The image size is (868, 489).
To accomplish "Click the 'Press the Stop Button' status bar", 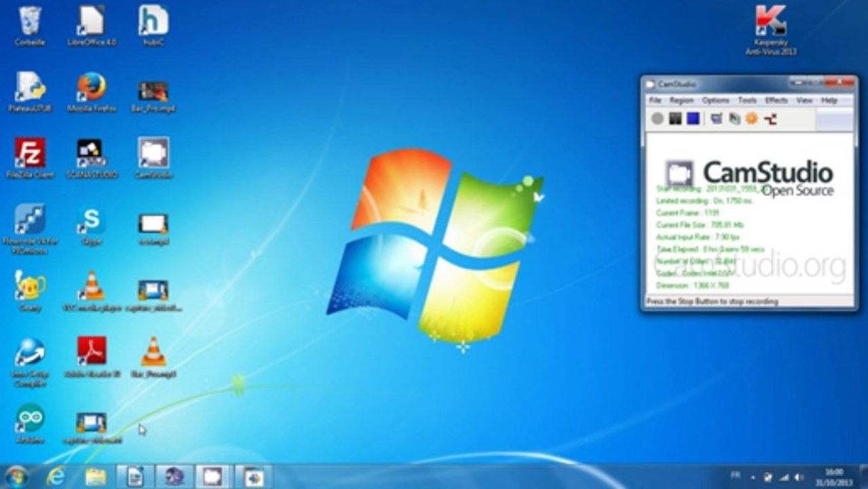I will coord(749,301).
